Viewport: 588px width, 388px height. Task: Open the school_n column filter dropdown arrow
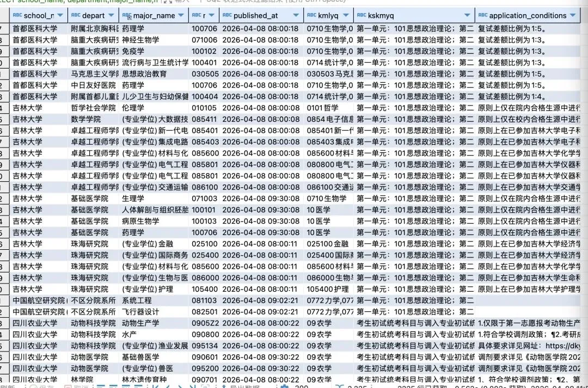point(60,15)
